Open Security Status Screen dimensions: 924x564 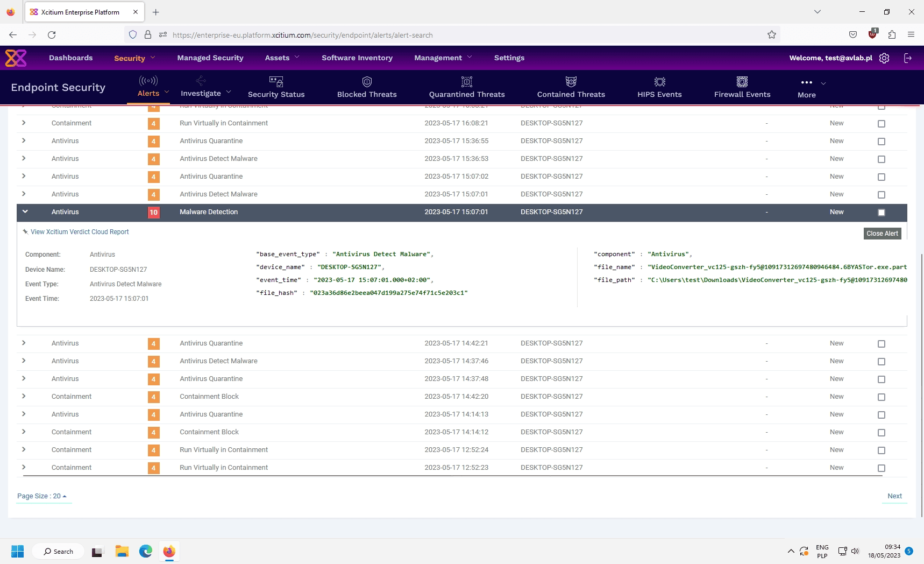(276, 88)
